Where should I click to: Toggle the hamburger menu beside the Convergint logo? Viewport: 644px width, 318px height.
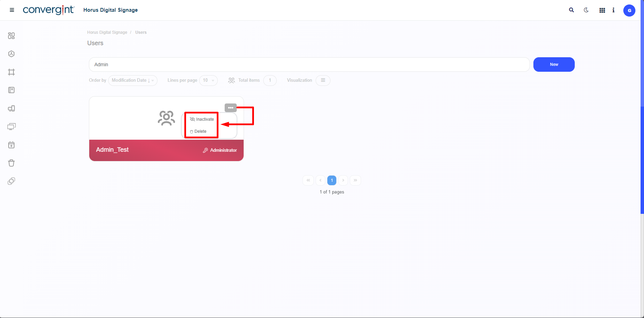click(12, 10)
